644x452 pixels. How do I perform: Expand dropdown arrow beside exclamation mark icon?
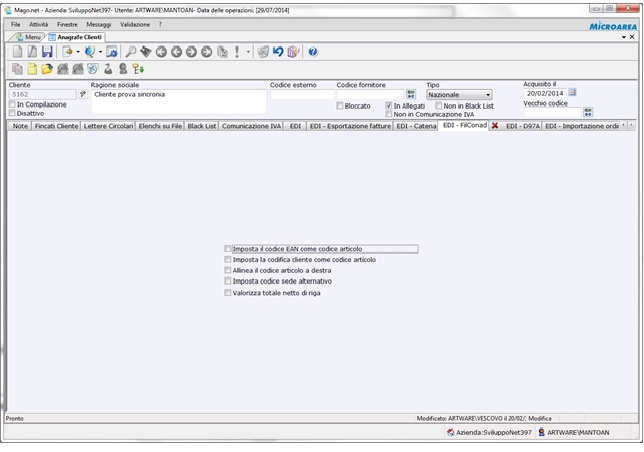248,52
